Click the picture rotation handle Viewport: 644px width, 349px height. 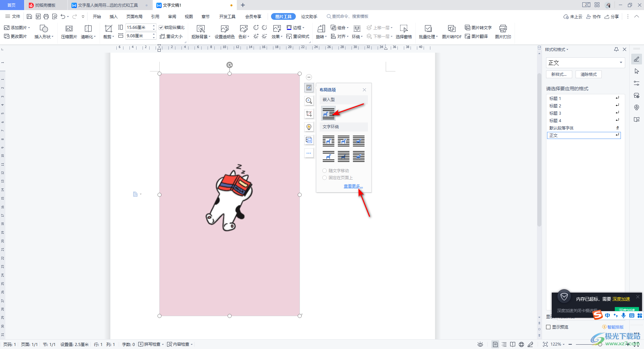(229, 65)
